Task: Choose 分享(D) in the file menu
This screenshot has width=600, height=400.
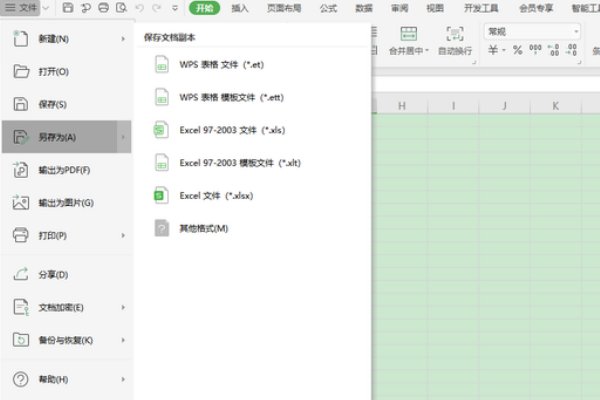Action: 67,274
